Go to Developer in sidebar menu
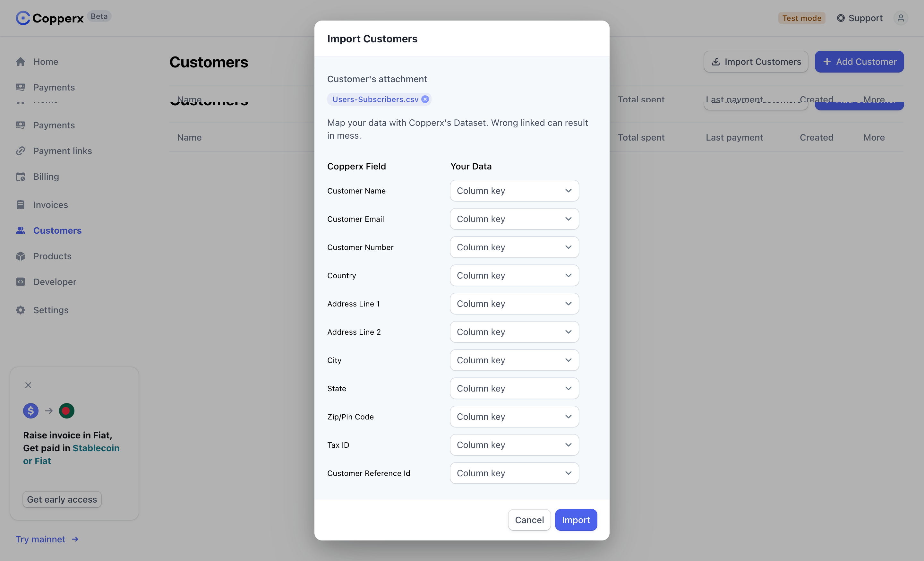 tap(55, 282)
